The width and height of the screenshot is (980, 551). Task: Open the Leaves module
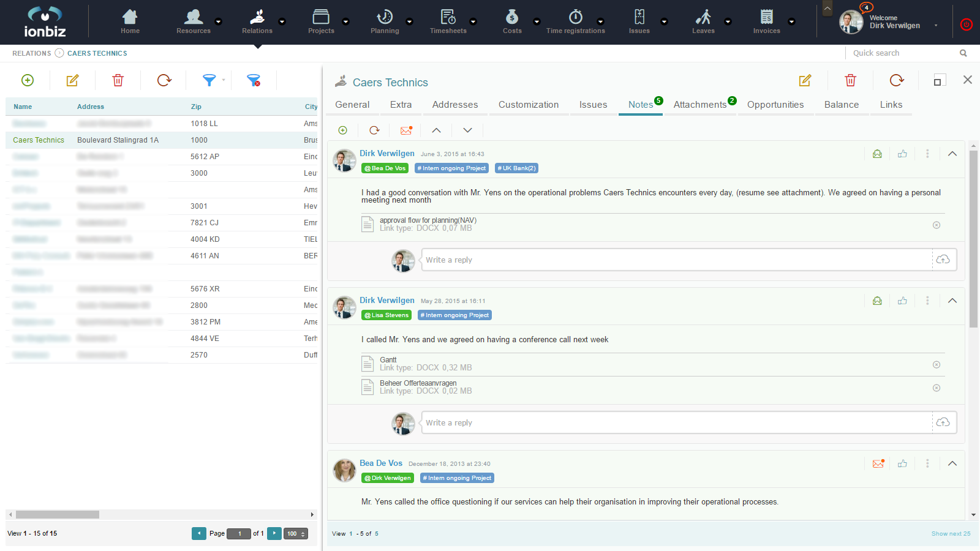point(703,21)
